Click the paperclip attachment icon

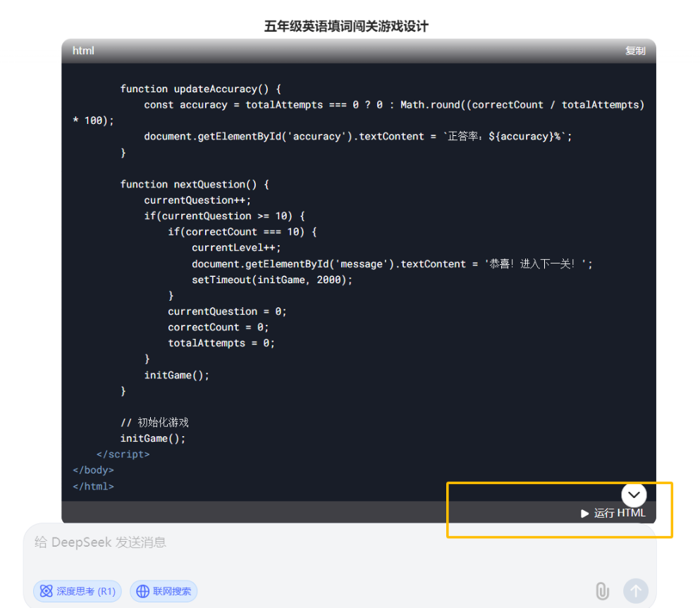tap(602, 591)
